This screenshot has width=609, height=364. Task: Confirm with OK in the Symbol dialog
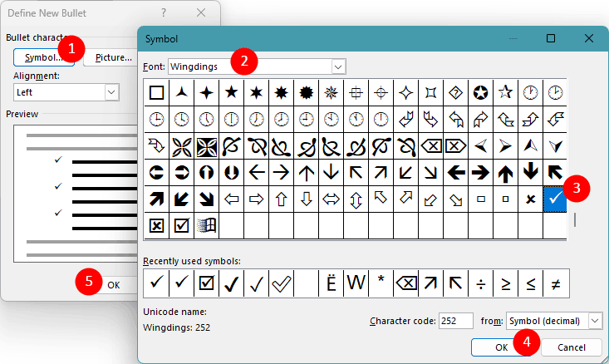(501, 347)
